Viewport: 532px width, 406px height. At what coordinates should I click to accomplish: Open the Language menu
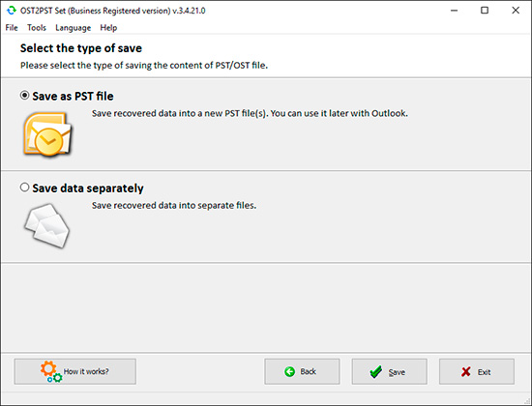click(73, 28)
